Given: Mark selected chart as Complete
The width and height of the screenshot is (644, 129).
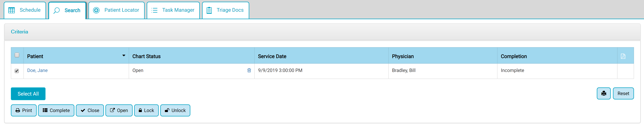Looking at the screenshot, I should 56,110.
